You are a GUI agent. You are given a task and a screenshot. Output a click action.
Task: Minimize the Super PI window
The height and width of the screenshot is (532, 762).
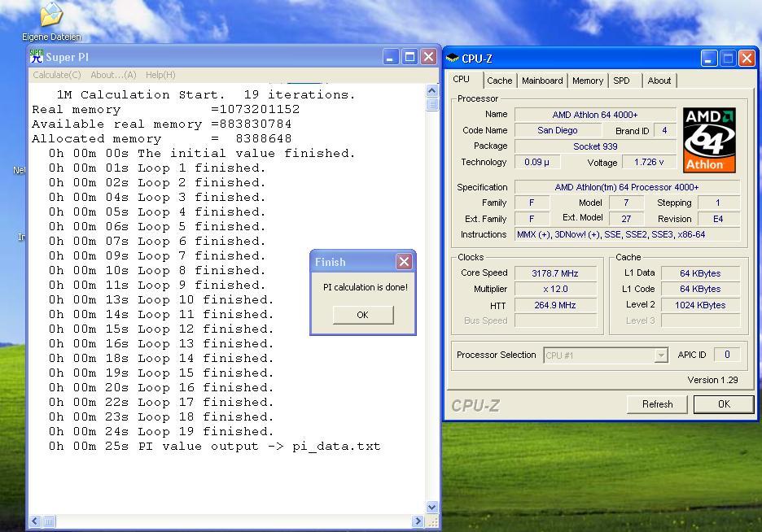point(390,57)
